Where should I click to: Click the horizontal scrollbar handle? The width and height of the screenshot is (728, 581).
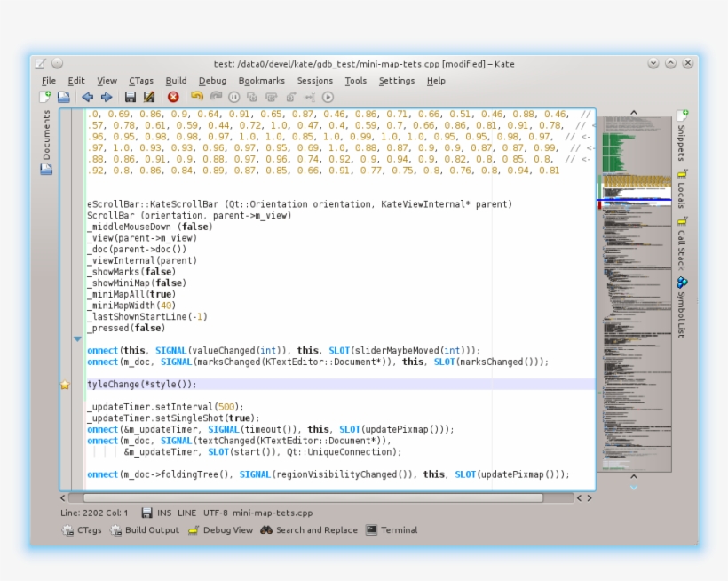tap(313, 497)
